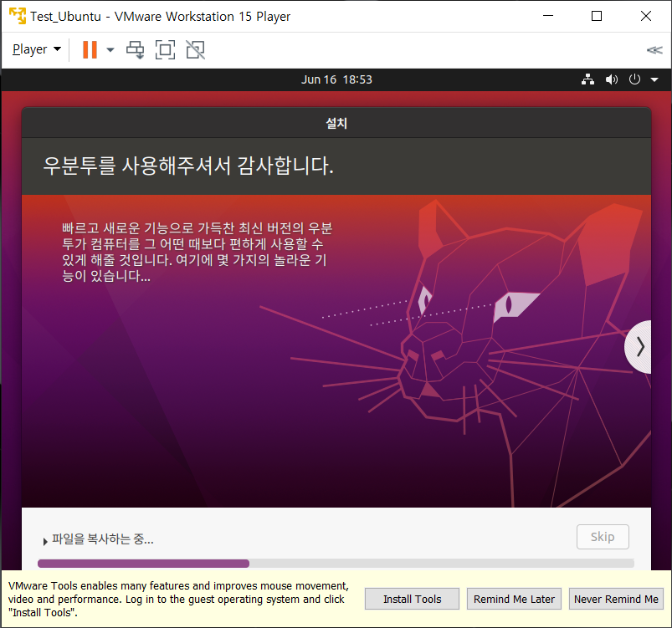The image size is (672, 628).
Task: Toggle the Unity mode icon
Action: point(196,49)
